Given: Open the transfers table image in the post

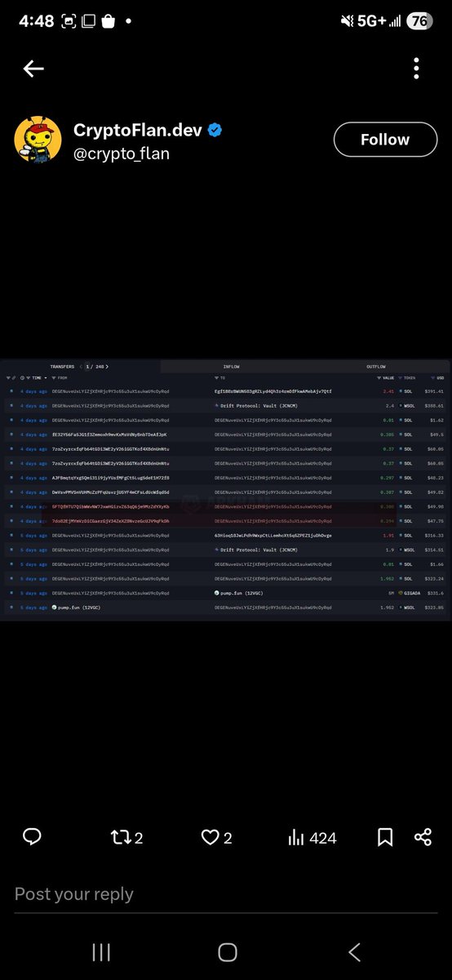Looking at the screenshot, I should pos(225,491).
